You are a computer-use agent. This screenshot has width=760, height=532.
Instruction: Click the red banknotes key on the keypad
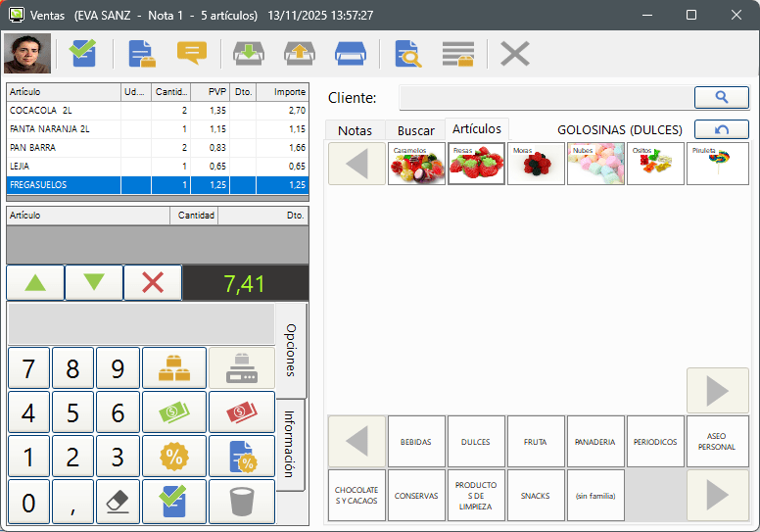[x=242, y=411]
